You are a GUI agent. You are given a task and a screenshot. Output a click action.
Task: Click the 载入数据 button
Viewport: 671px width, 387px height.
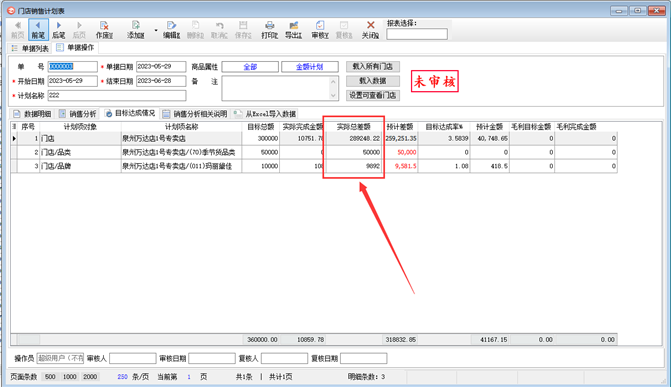[x=373, y=81]
